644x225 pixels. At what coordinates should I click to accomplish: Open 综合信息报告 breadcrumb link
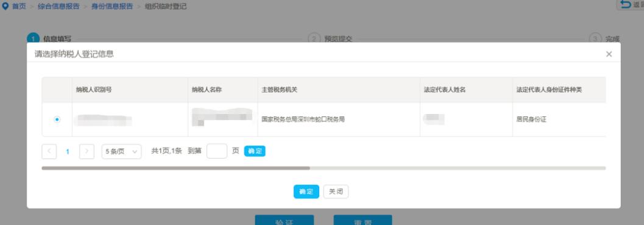(x=58, y=7)
